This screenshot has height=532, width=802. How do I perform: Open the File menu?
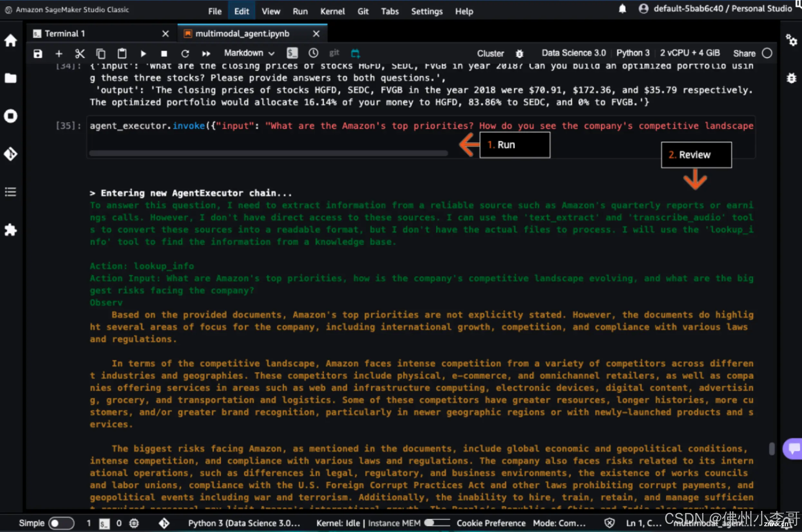tap(215, 11)
